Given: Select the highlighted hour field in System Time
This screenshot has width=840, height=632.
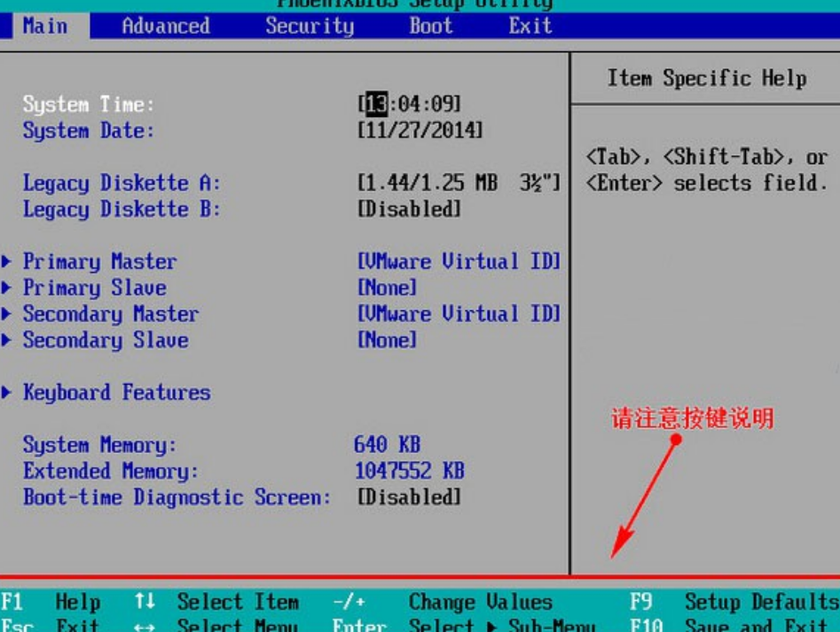Looking at the screenshot, I should tap(375, 105).
